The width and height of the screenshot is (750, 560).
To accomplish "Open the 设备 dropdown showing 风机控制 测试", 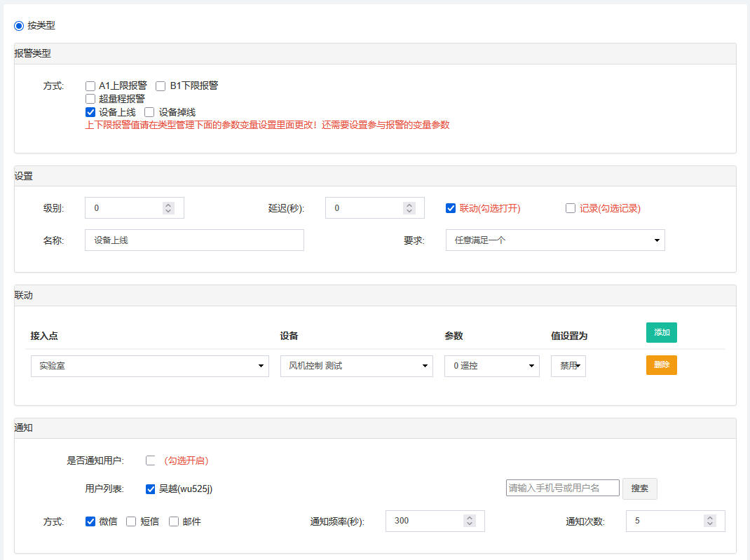I will click(x=356, y=366).
